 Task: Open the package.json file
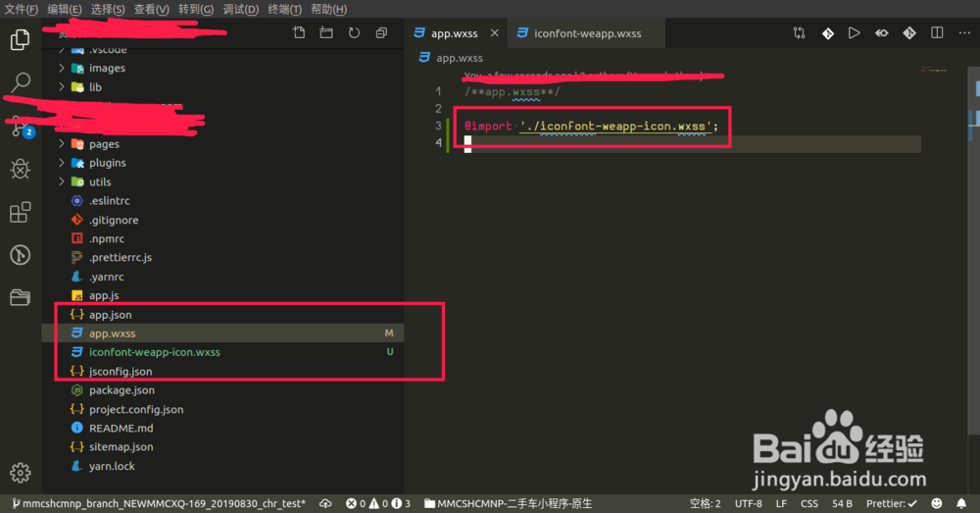click(x=223, y=390)
